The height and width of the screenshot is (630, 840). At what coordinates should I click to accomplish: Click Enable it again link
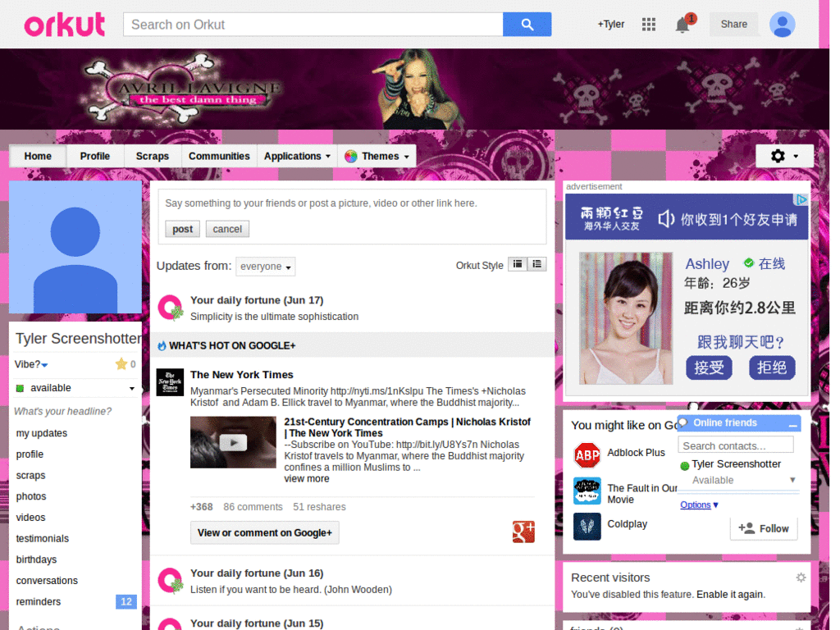[x=730, y=595]
